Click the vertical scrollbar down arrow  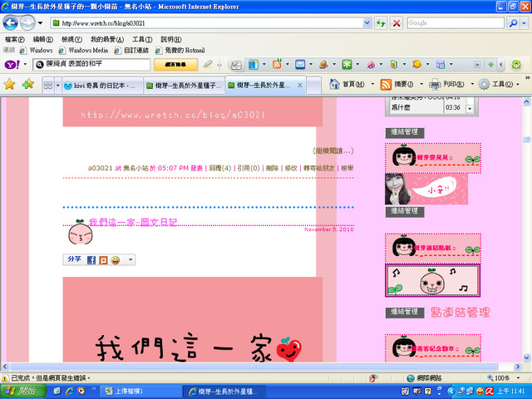tap(526, 357)
